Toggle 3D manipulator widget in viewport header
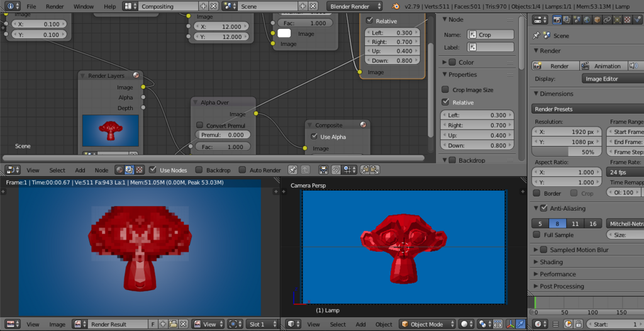The width and height of the screenshot is (644, 331). pos(511,324)
